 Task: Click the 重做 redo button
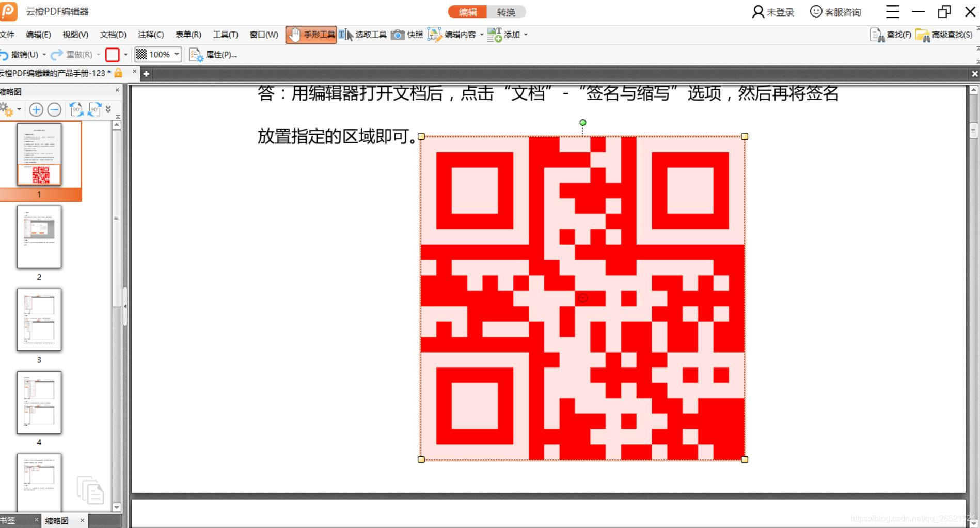click(72, 54)
